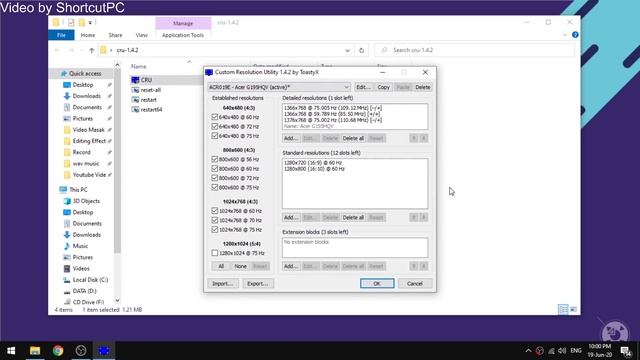Switch Explorer to details view icon
Image resolution: width=640 pixels, height=360 pixels.
pyautogui.click(x=563, y=309)
